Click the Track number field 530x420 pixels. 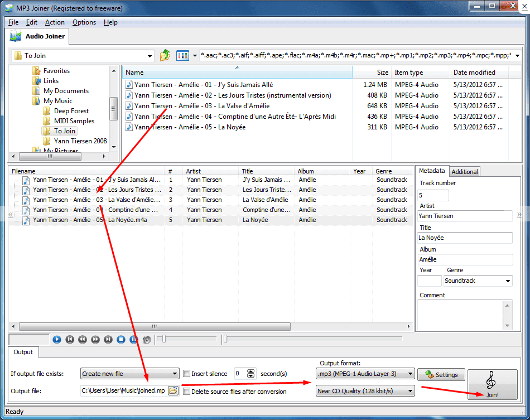point(433,195)
